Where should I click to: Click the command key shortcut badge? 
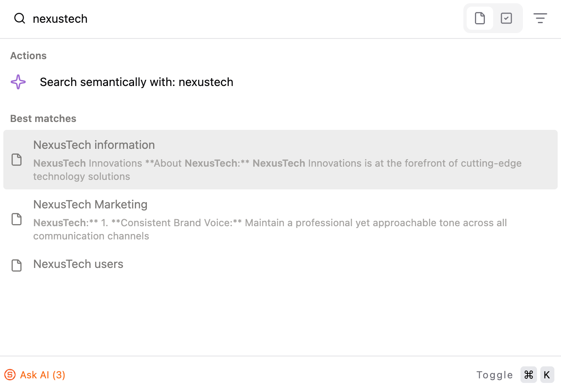[x=529, y=375]
